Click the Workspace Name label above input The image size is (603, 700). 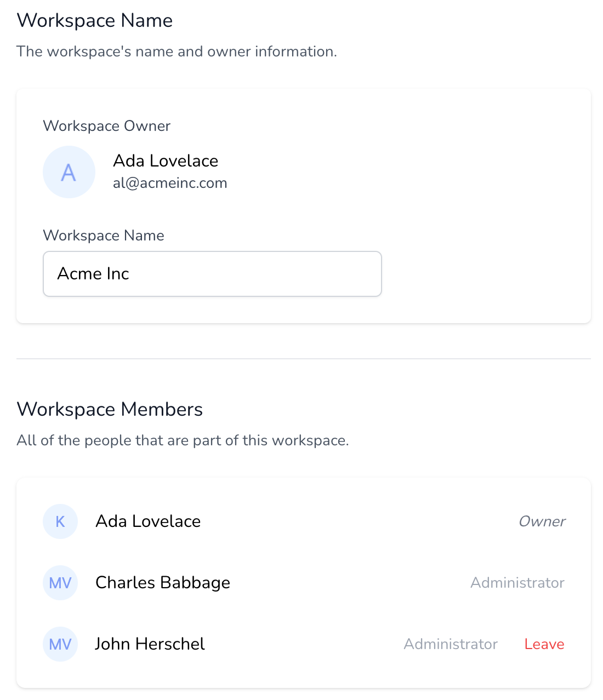coord(104,236)
